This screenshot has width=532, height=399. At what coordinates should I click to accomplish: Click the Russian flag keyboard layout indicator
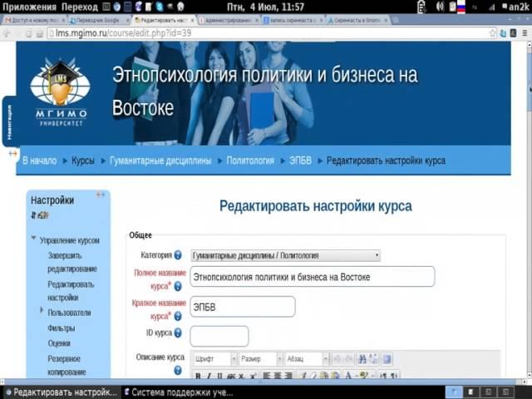click(461, 7)
